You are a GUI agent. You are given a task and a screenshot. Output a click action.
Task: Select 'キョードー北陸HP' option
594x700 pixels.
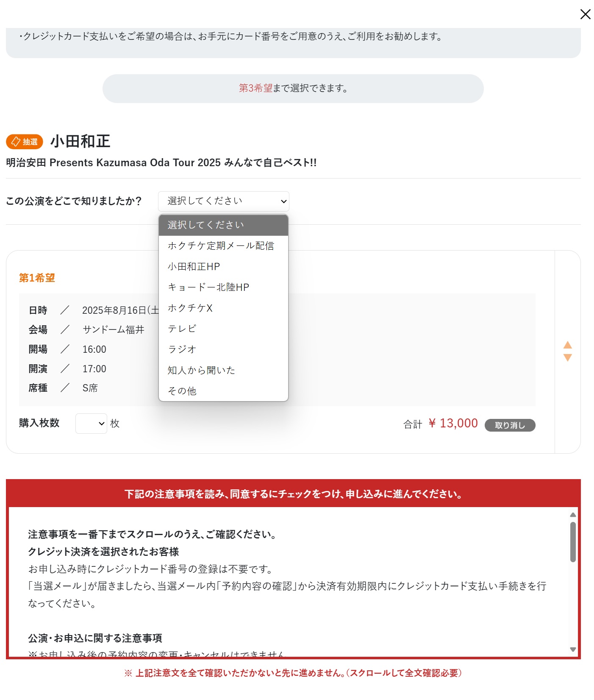pos(223,287)
